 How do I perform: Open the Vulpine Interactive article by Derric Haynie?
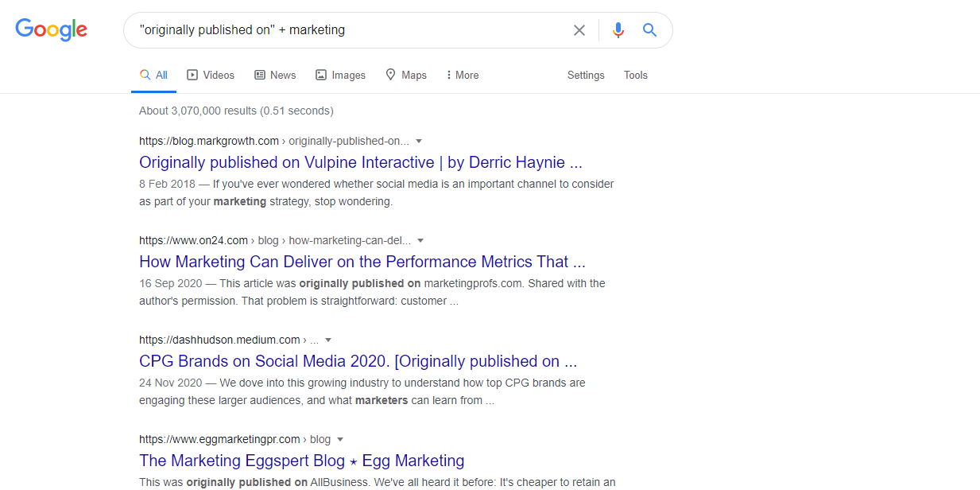pos(361,162)
